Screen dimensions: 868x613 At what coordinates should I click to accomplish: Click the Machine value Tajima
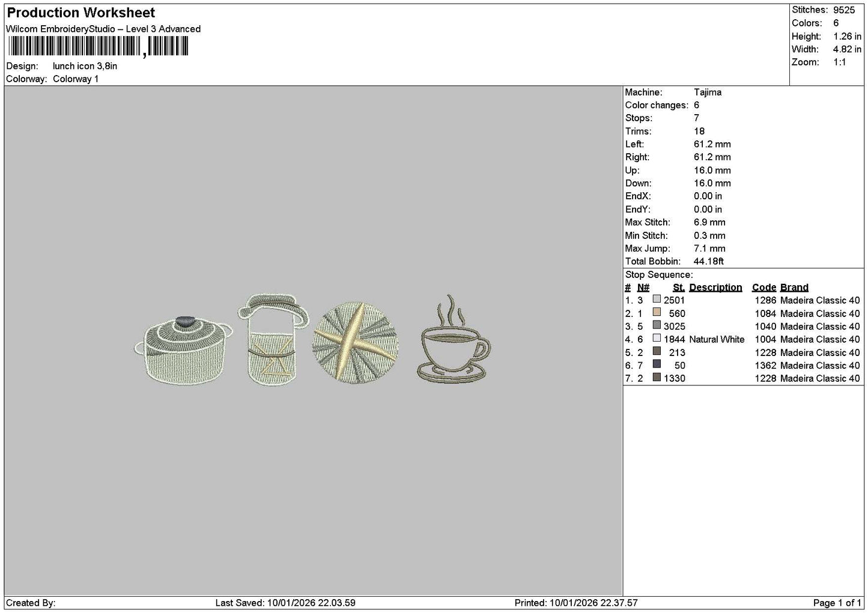click(x=708, y=92)
